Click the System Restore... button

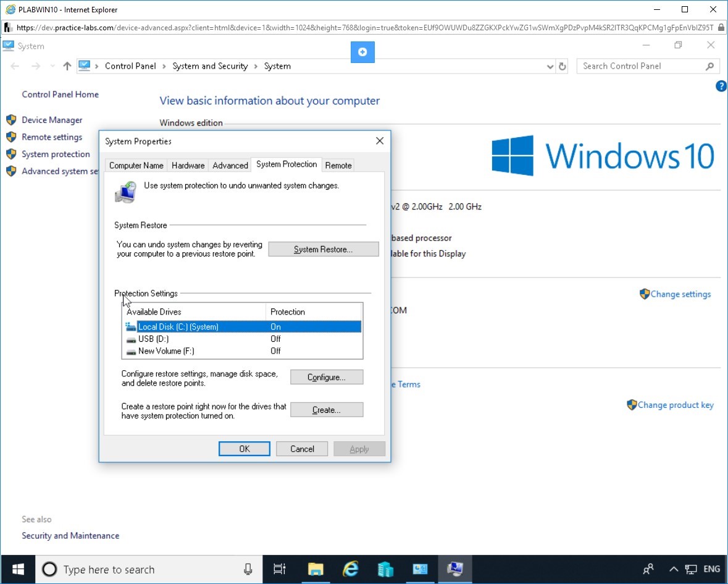pos(323,250)
